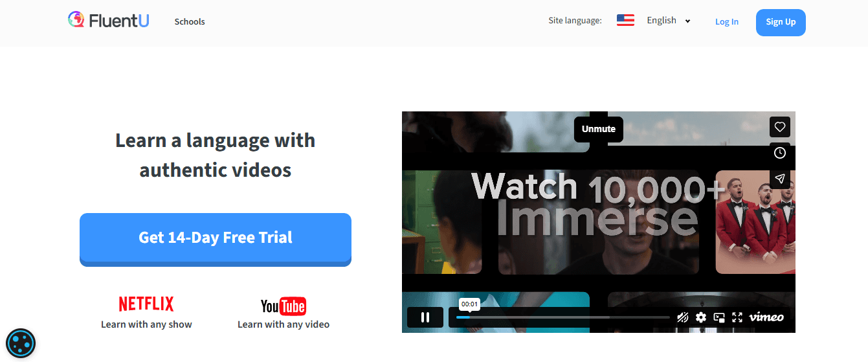This screenshot has width=868, height=362.
Task: Enter fullscreen mode in video player
Action: click(x=737, y=317)
